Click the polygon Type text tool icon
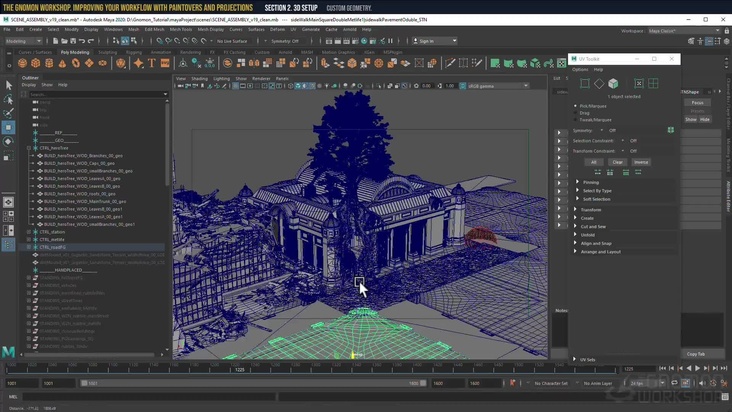Screen dimensions: 732x412 [152, 63]
